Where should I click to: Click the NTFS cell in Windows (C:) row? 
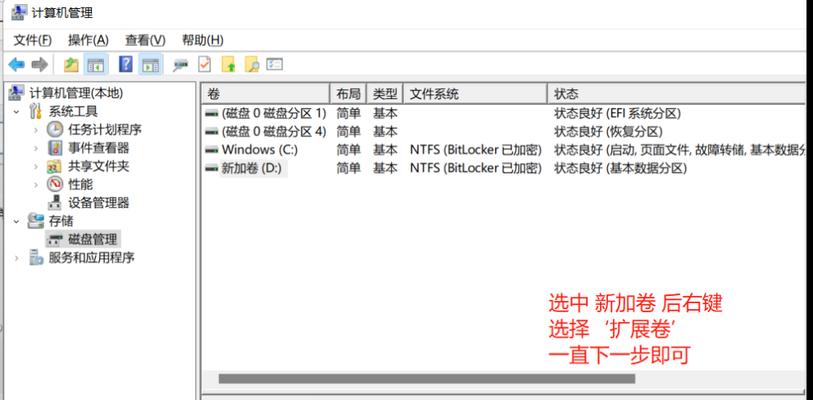pyautogui.click(x=475, y=150)
